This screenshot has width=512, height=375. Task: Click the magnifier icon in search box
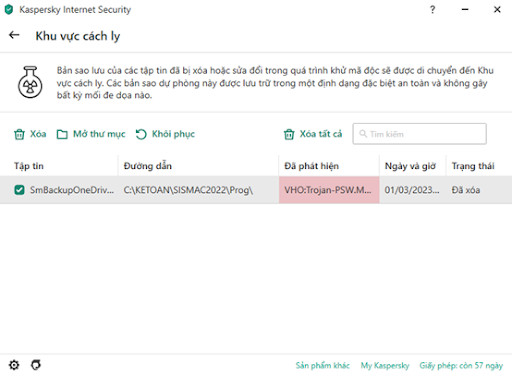[x=363, y=134]
